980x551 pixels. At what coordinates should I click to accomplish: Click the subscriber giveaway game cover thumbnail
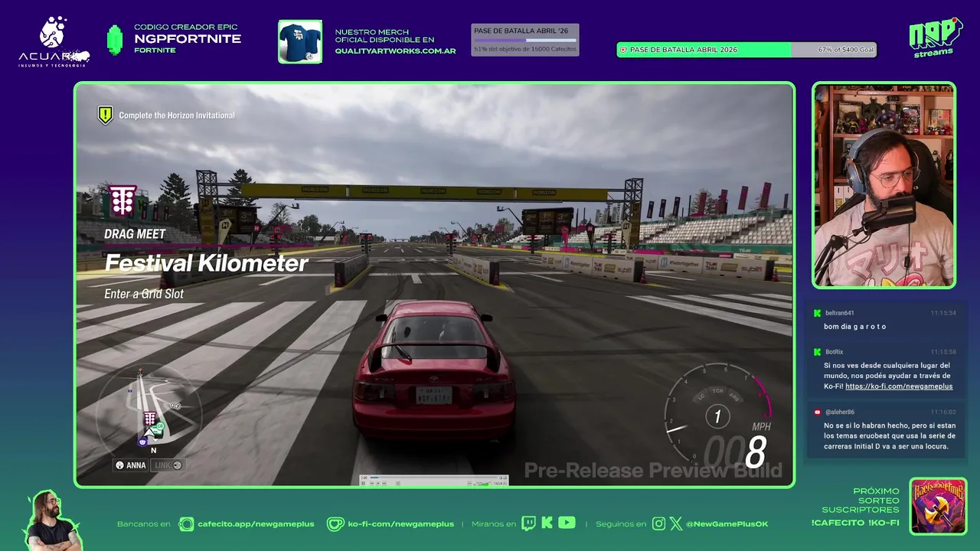coord(938,506)
